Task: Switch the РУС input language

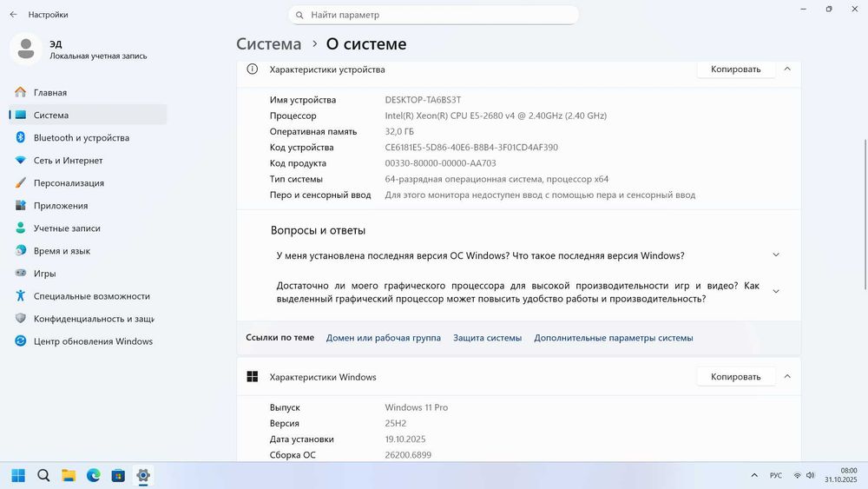Action: pos(776,475)
